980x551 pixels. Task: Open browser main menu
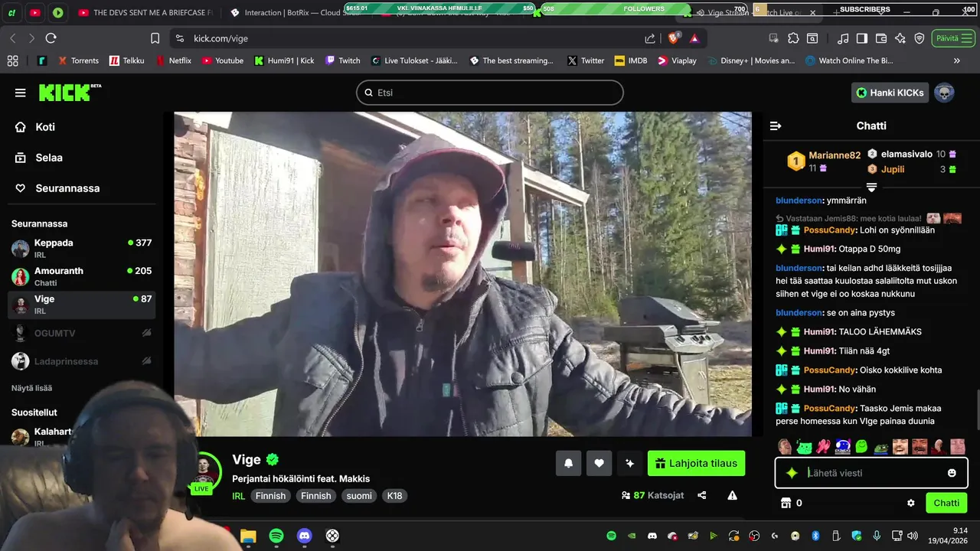[x=969, y=38]
